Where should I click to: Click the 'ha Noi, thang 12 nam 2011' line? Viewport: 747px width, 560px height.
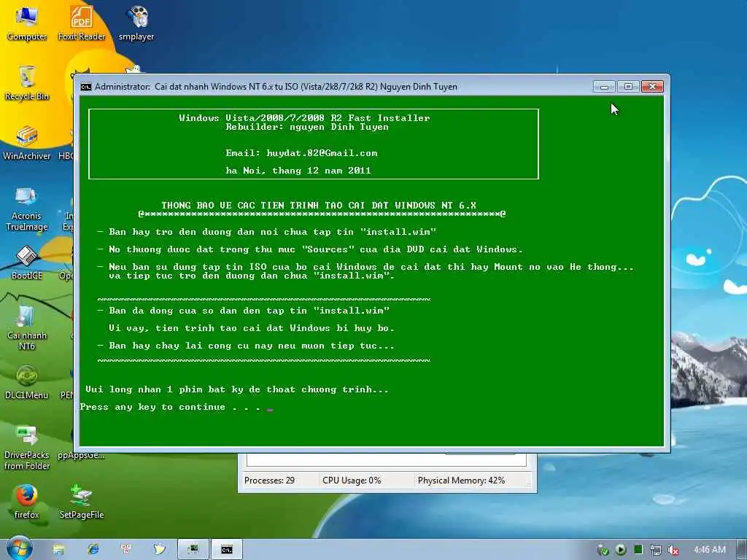coord(298,171)
